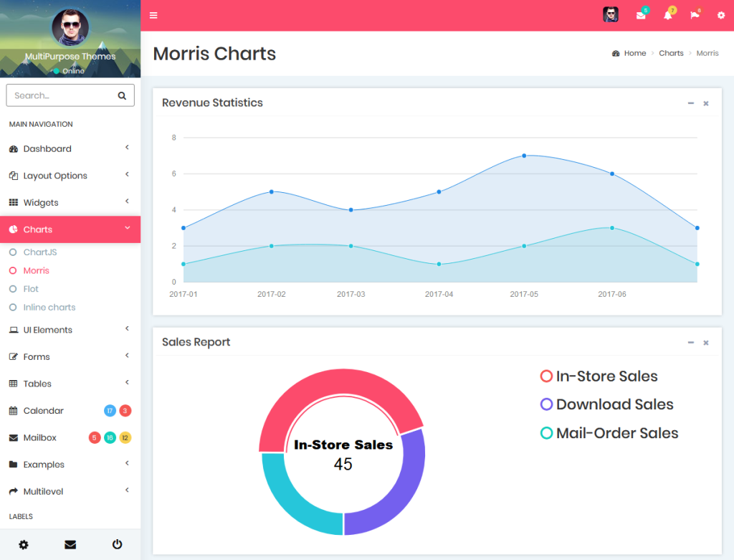Expand the Examples chevron
Image resolution: width=734 pixels, height=560 pixels.
pyautogui.click(x=127, y=463)
